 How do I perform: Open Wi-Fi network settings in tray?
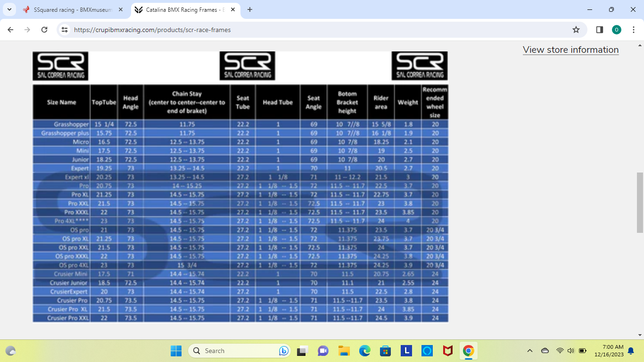[560, 351]
